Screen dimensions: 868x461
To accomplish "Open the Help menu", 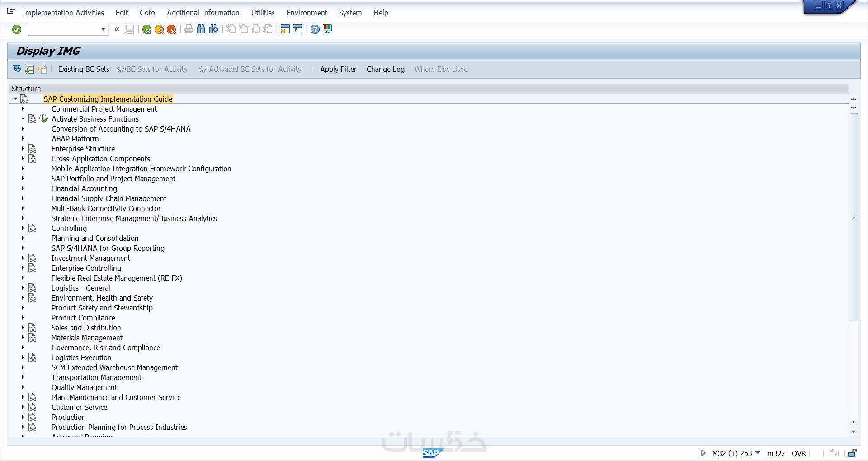I will [x=381, y=13].
